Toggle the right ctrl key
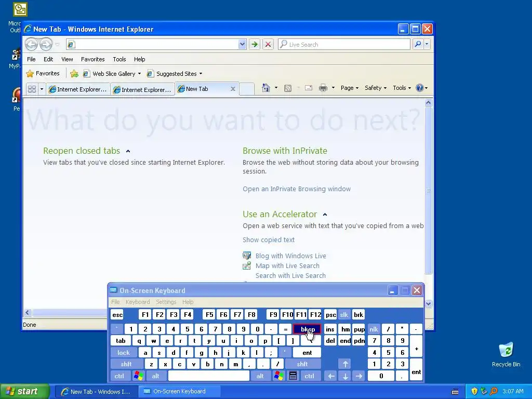Viewport: 532px width, 399px height. (x=309, y=376)
